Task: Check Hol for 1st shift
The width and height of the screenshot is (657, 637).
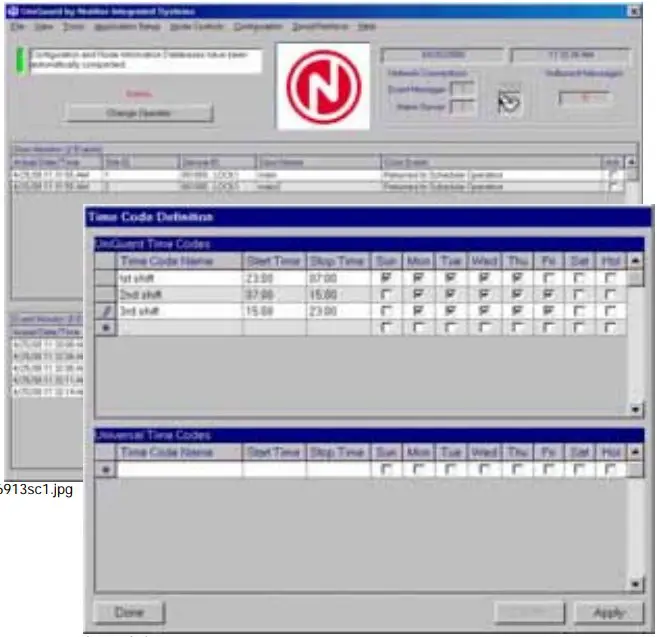Action: (610, 278)
